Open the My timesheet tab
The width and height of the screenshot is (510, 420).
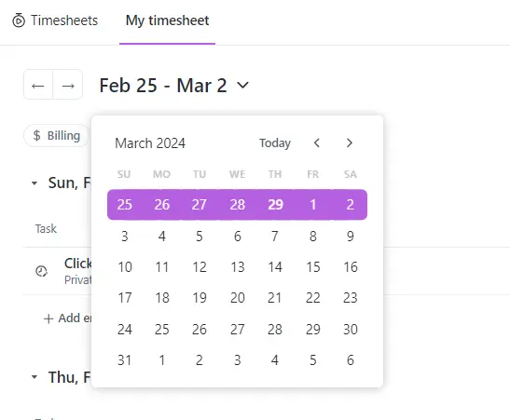[x=167, y=20]
